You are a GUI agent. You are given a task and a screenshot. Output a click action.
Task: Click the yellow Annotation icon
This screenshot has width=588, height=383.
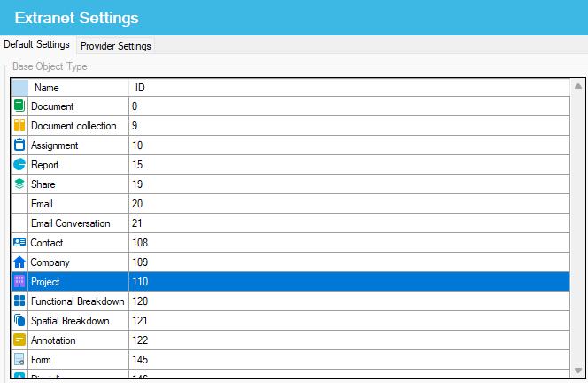click(x=19, y=340)
